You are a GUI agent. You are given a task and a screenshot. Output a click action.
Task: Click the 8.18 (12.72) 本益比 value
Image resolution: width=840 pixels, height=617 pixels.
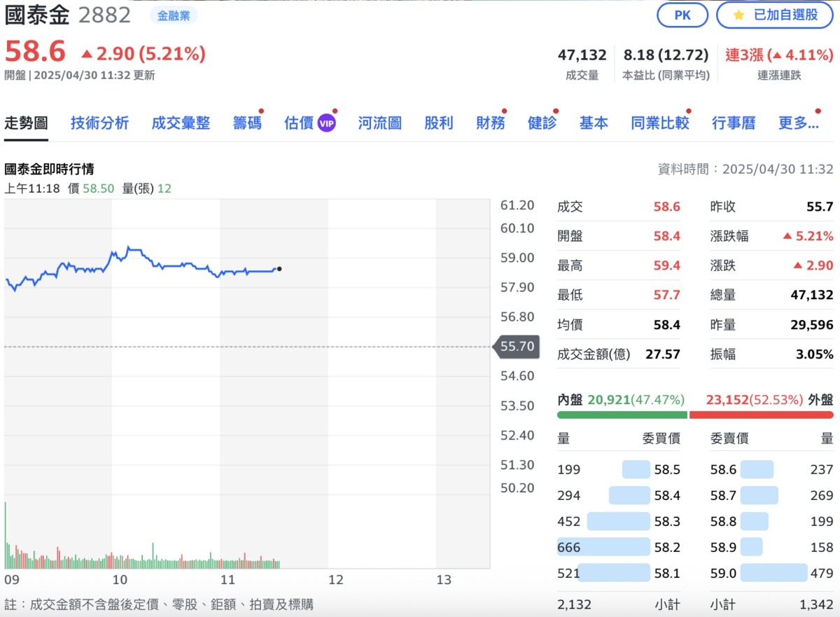click(x=666, y=55)
